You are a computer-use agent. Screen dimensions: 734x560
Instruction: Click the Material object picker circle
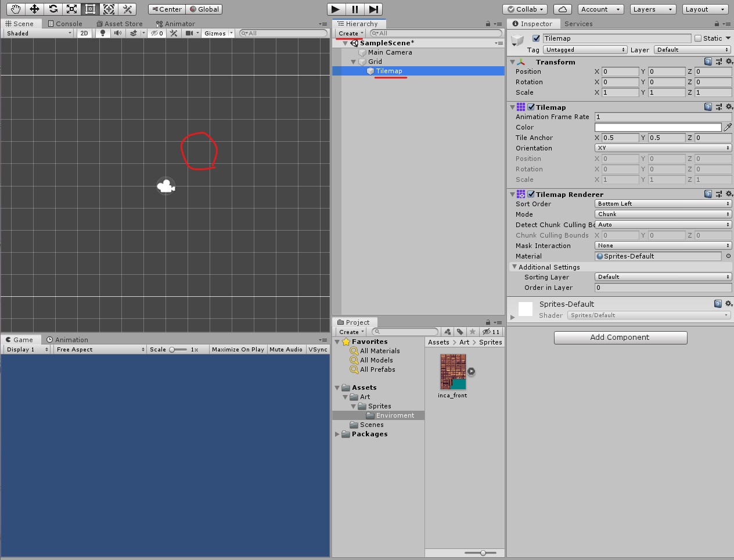coord(728,256)
